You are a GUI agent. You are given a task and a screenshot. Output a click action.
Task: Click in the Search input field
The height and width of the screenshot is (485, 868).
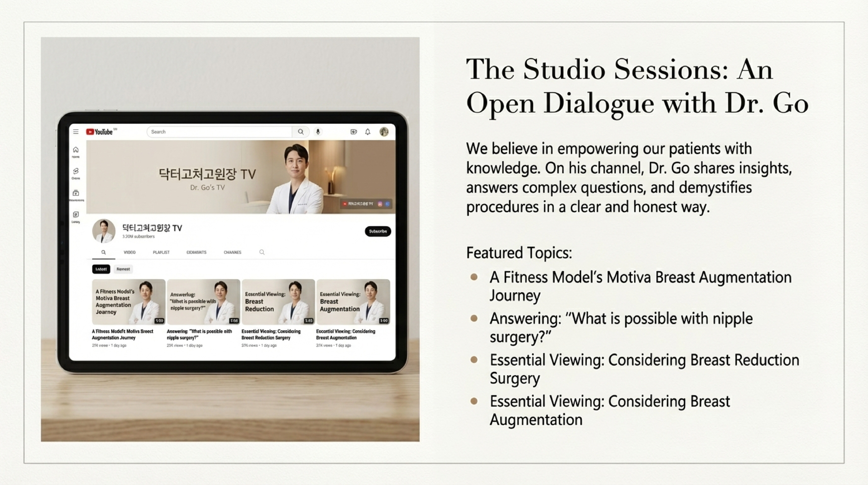(x=219, y=132)
